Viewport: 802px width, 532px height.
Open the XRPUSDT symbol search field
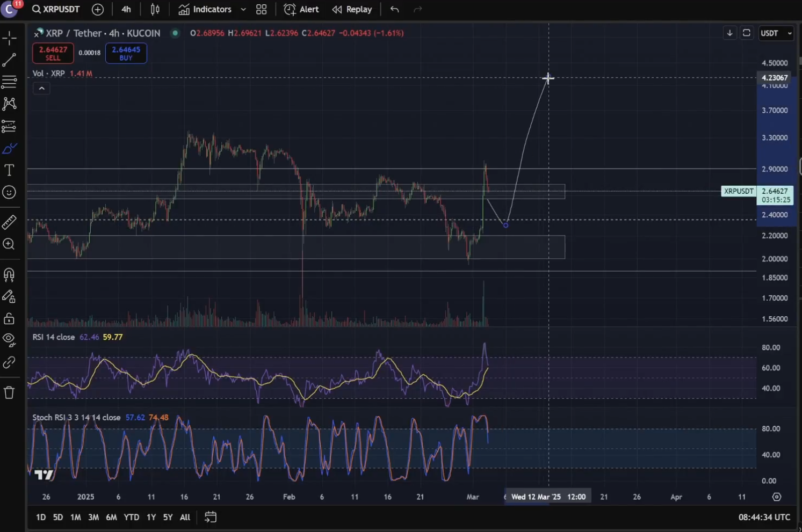56,10
